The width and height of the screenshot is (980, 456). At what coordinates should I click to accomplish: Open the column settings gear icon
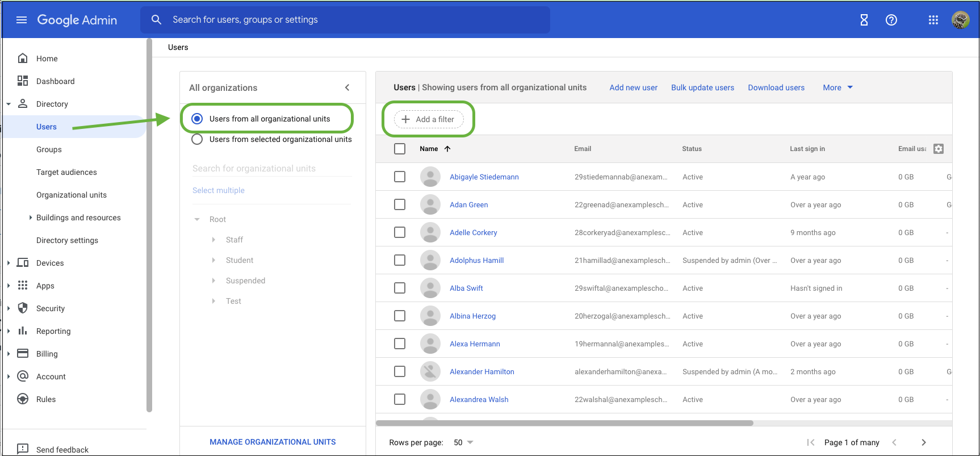939,149
